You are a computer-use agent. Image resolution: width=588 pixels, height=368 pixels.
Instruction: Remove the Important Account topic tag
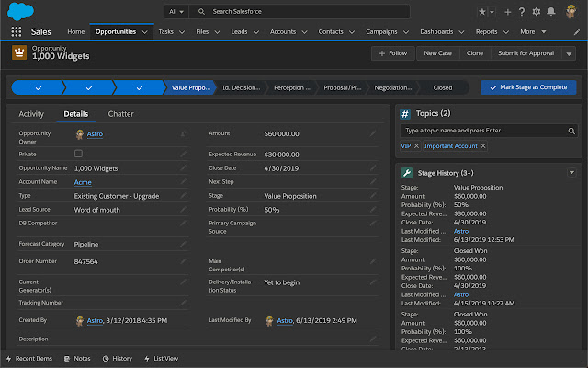click(x=483, y=146)
